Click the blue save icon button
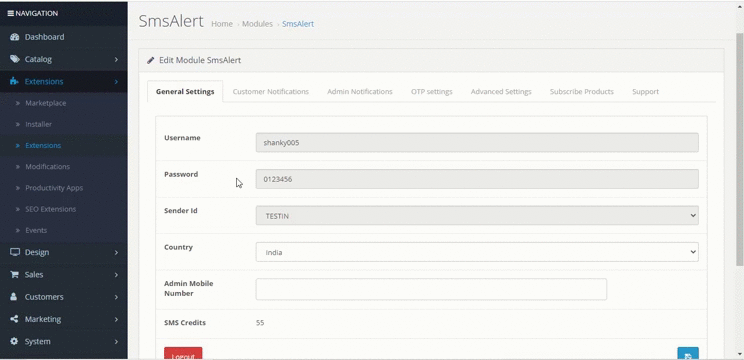The image size is (744, 360). pos(688,354)
